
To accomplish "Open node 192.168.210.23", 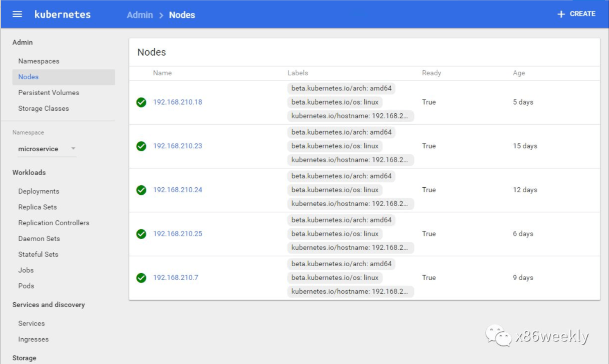I will coord(178,146).
